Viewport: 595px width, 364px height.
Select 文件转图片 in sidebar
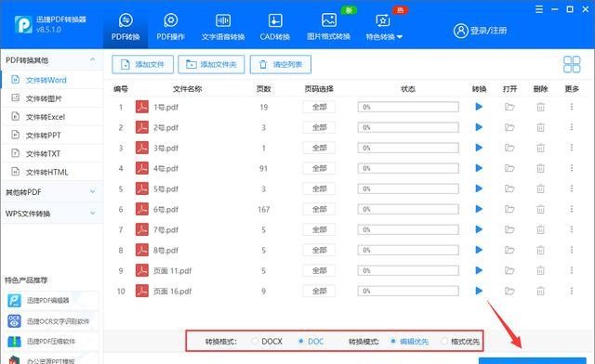[52, 98]
